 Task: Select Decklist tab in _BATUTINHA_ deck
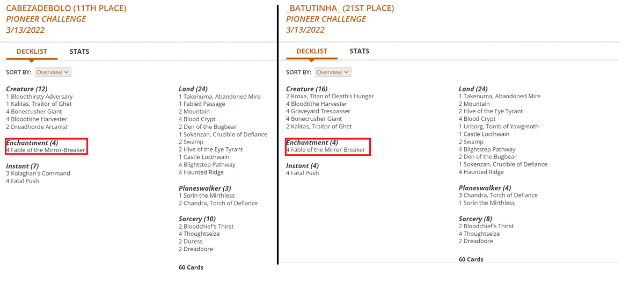coord(312,52)
